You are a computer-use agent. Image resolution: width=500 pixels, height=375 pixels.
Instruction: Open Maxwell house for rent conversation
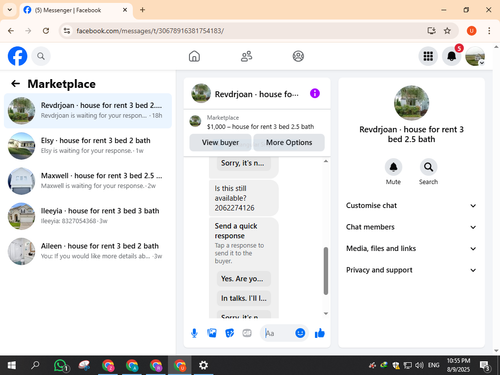88,181
